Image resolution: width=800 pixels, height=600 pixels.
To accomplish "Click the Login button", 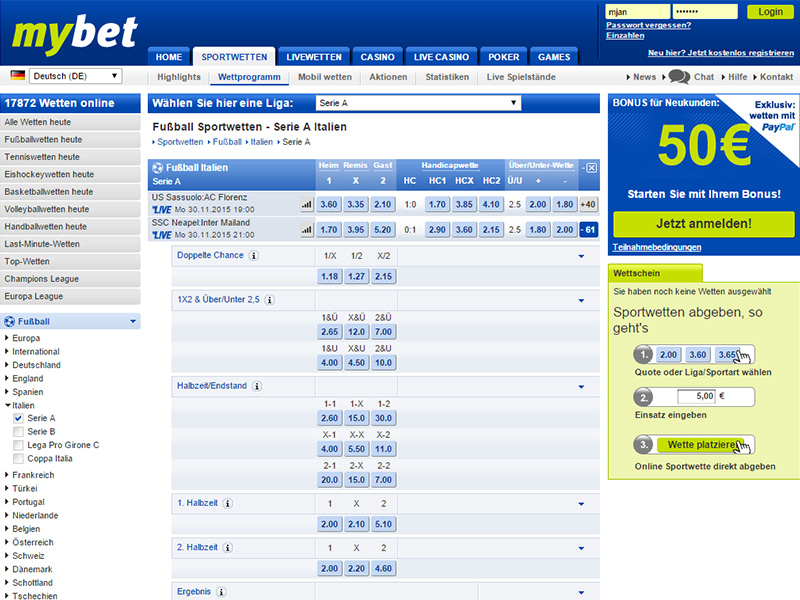I will pos(770,12).
